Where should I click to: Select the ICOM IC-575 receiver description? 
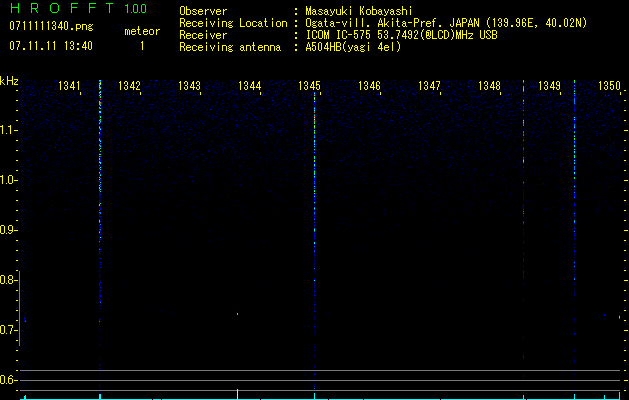[x=402, y=35]
